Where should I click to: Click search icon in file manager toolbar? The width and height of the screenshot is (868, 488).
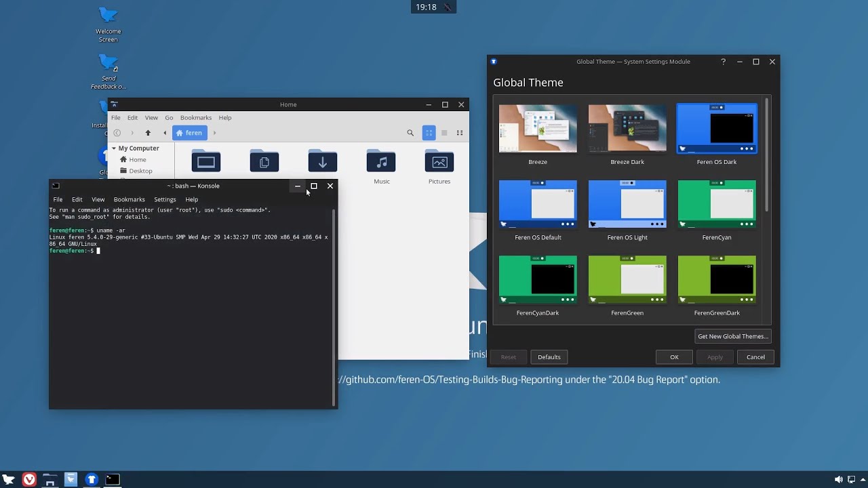pos(410,133)
